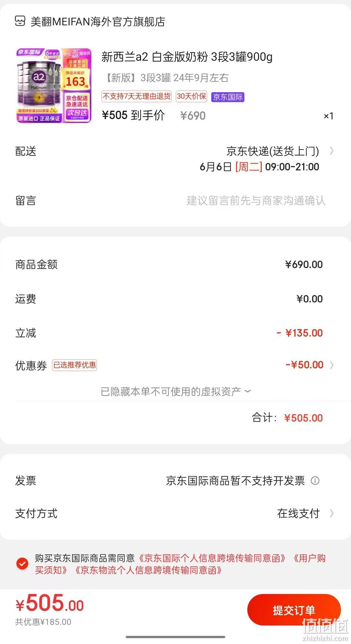The image size is (351, 644).
Task: Uncheck the red agreement checkmark circle
Action: tap(22, 564)
